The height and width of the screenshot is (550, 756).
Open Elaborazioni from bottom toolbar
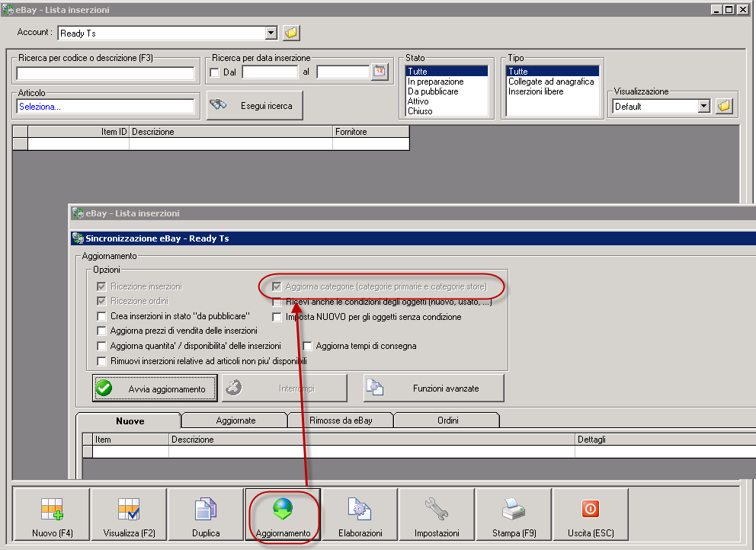(x=360, y=514)
